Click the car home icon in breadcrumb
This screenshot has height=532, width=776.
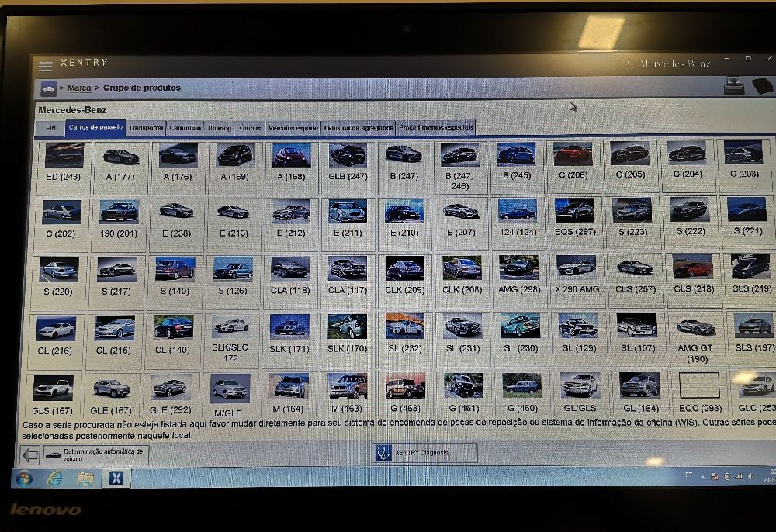(48, 89)
